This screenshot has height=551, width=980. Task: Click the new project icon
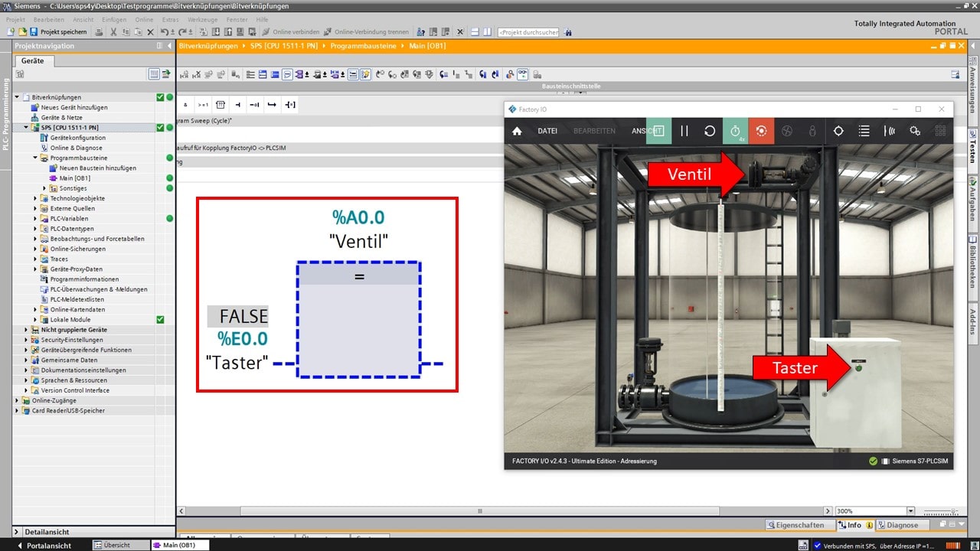(10, 32)
